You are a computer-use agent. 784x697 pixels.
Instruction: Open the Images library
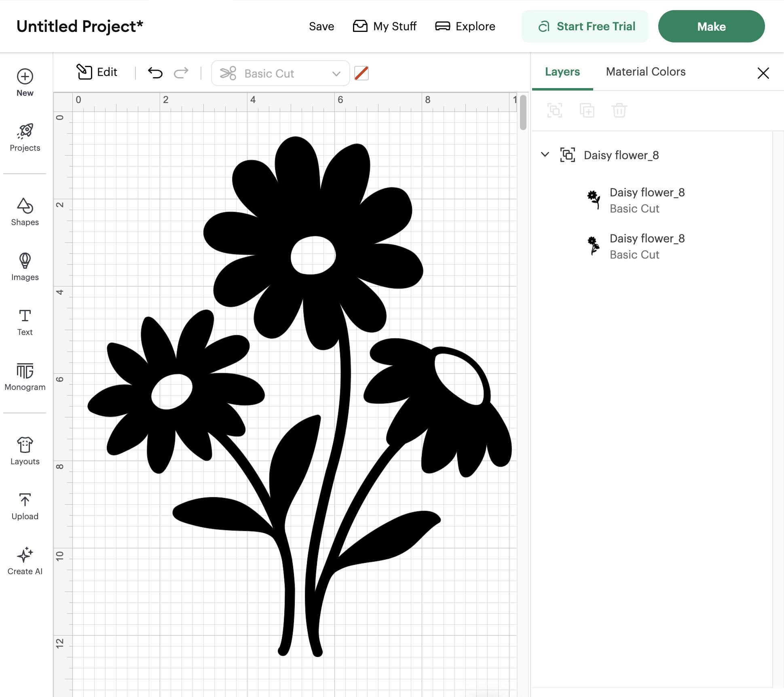tap(25, 267)
